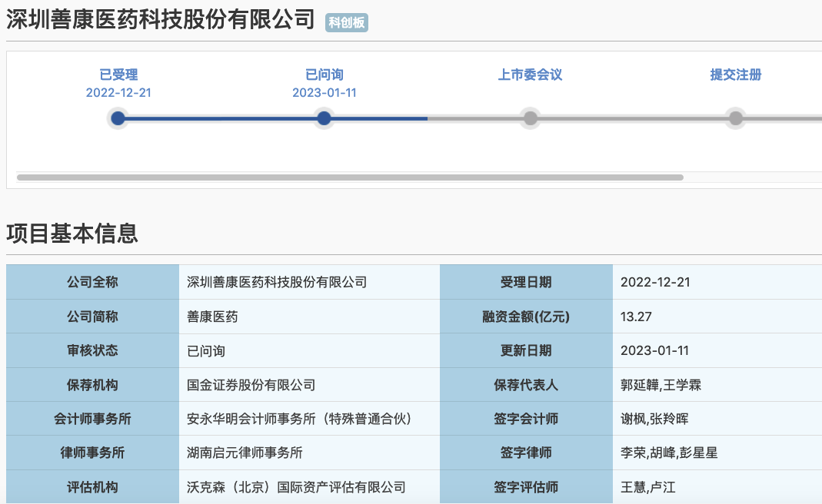Image resolution: width=822 pixels, height=504 pixels.
Task: Open the 上市委会议 stage label
Action: coord(530,75)
